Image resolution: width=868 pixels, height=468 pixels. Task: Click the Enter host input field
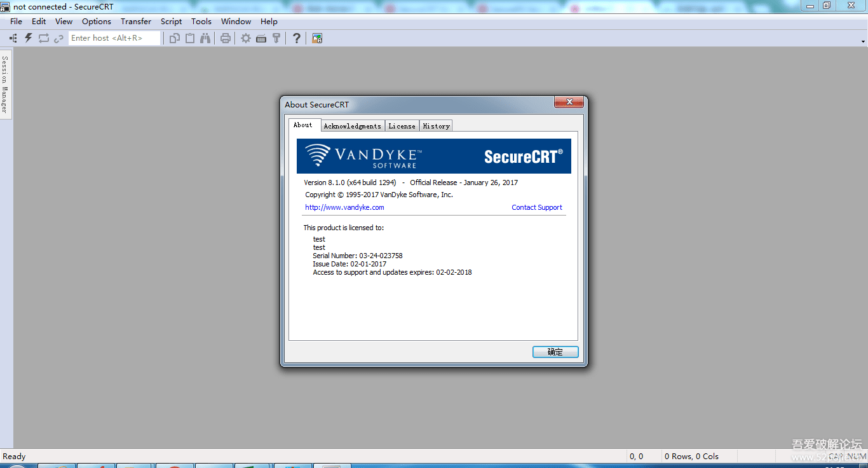coord(114,38)
